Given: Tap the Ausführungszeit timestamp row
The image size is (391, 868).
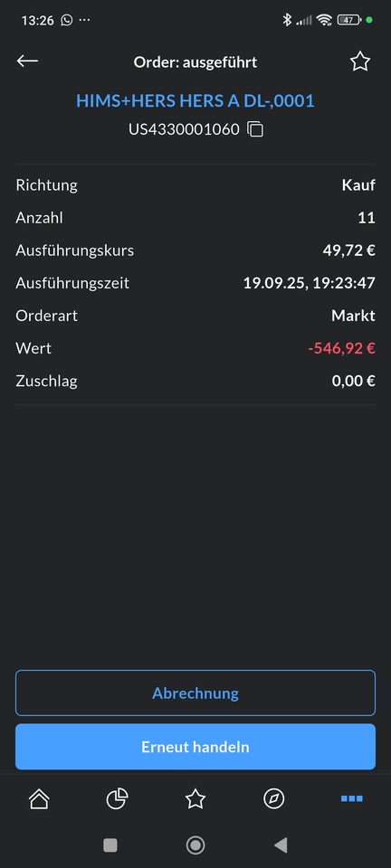Looking at the screenshot, I should click(x=195, y=283).
